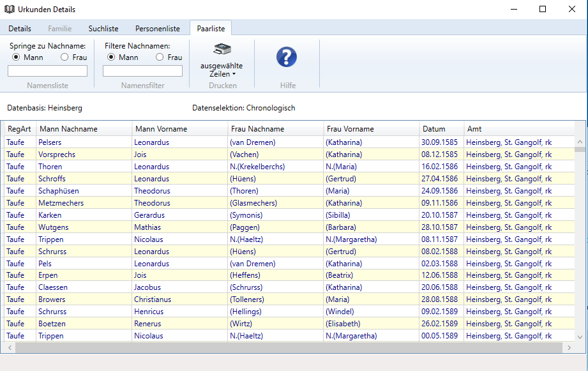Choose Frau radio under Filtere Nachnamen

160,57
